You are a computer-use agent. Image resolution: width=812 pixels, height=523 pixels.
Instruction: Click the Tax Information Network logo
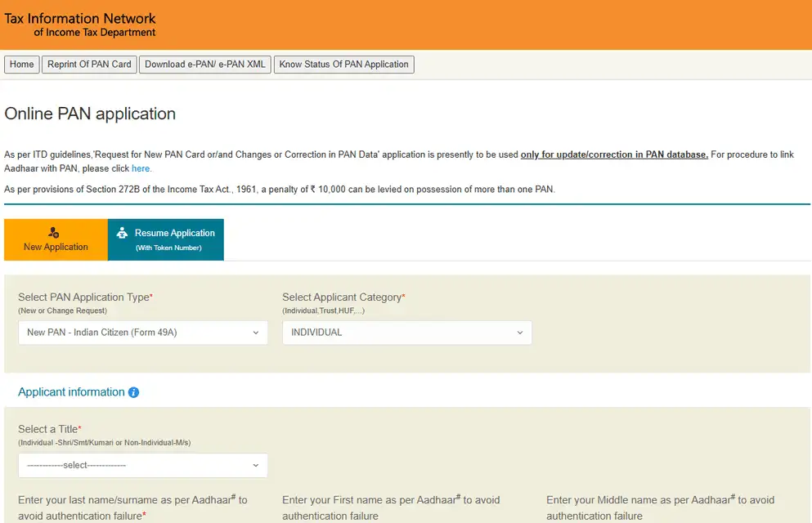80,25
